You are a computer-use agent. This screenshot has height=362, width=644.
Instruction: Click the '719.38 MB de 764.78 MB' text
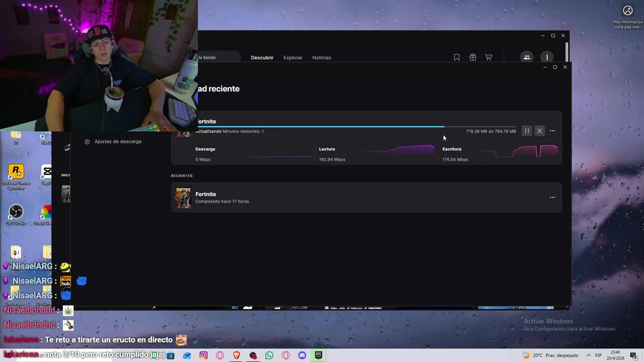pyautogui.click(x=491, y=131)
